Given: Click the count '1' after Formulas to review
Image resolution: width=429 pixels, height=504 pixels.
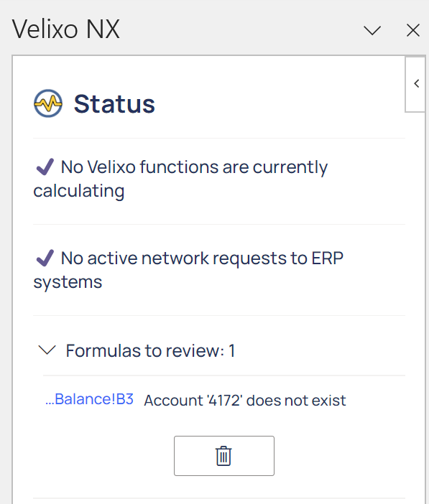Looking at the screenshot, I should (231, 350).
